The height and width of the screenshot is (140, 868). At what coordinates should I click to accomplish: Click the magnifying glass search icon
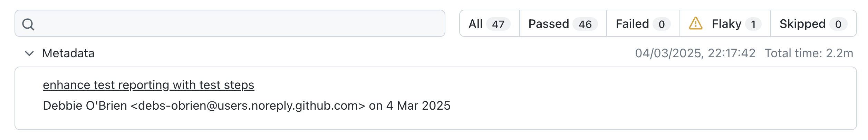click(28, 24)
